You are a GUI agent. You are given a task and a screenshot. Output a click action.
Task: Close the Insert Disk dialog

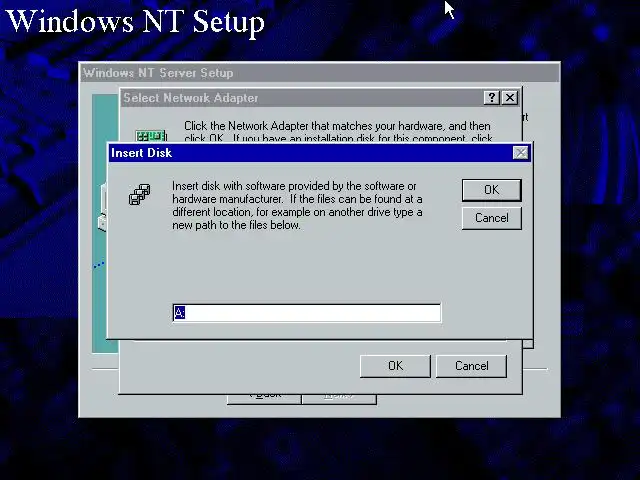point(520,153)
